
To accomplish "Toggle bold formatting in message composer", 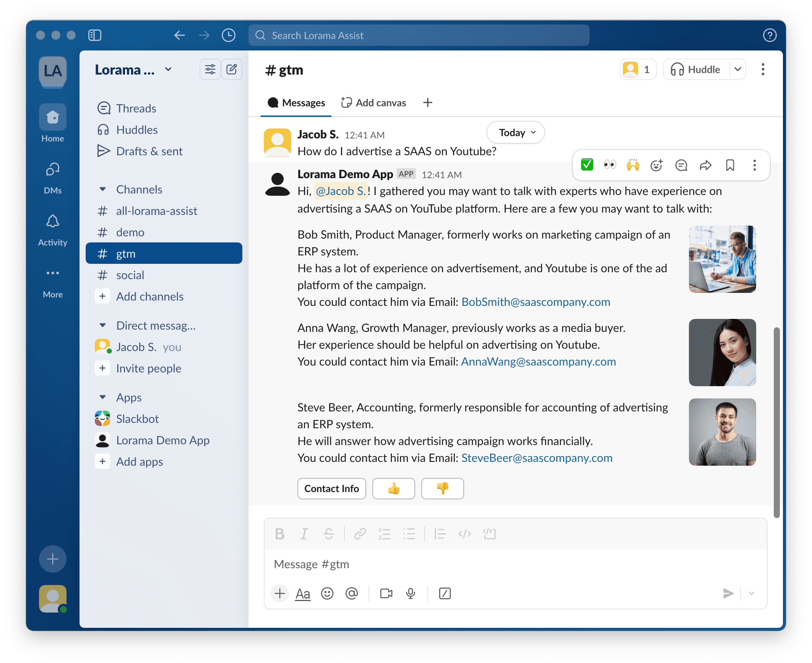I will [x=280, y=534].
